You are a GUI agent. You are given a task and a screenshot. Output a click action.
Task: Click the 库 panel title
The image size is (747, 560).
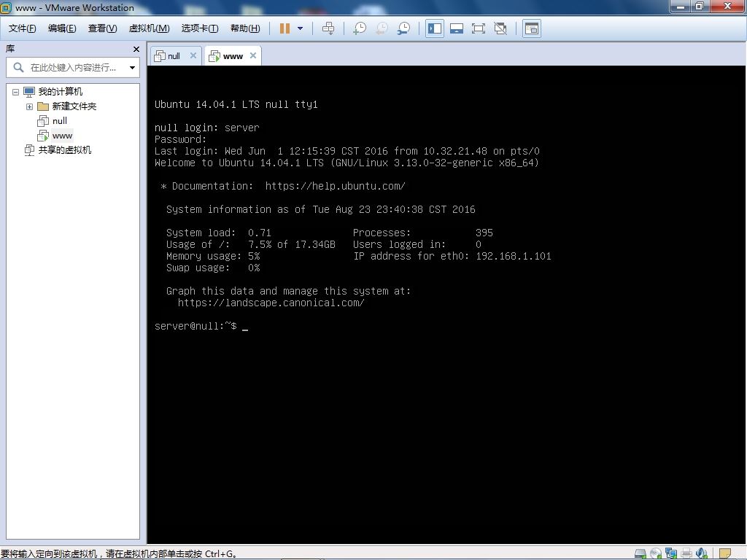(10, 49)
